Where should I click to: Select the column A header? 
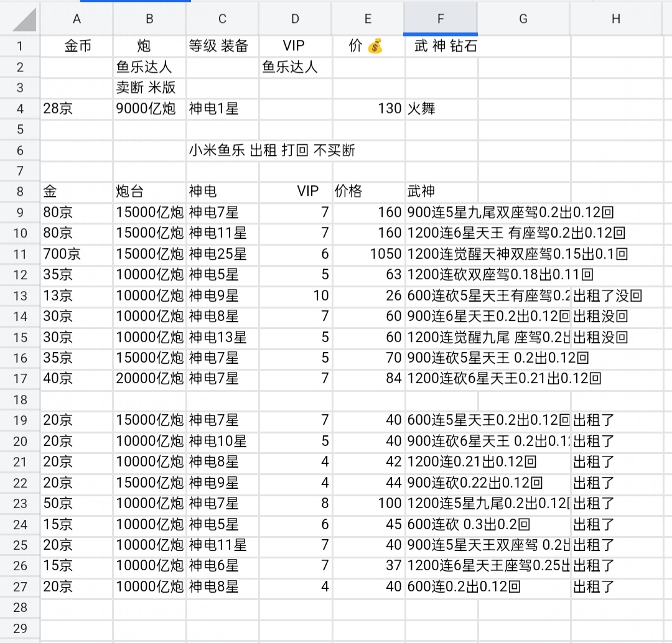coord(77,19)
